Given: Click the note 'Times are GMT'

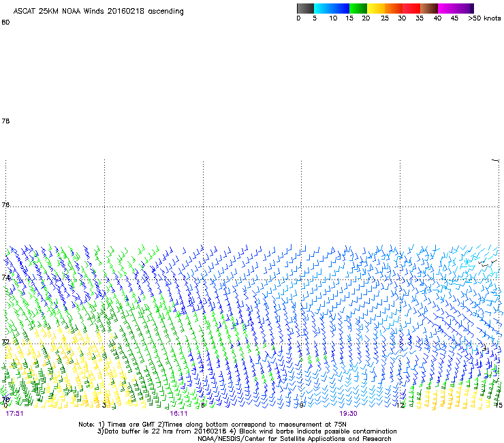Looking at the screenshot, I should point(131,425).
